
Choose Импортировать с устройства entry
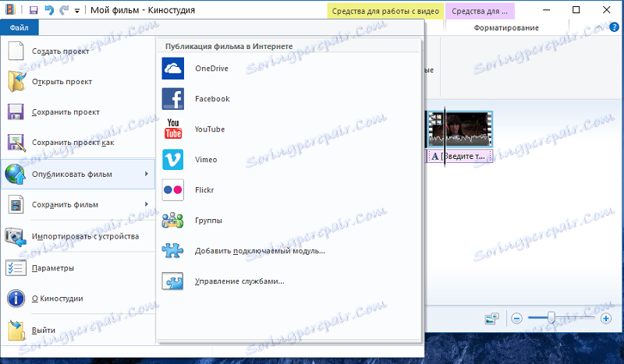coord(85,236)
